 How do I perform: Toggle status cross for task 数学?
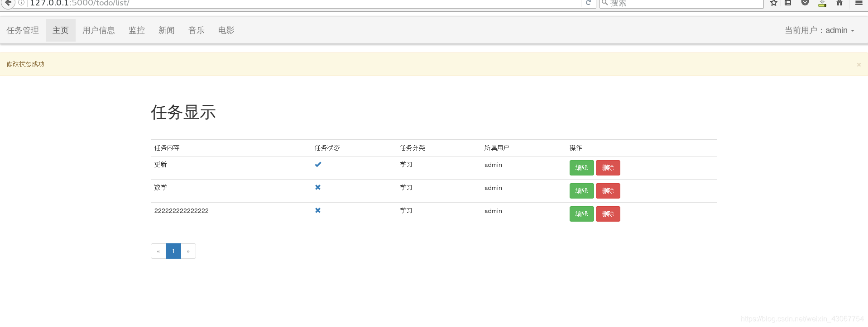[x=318, y=187]
